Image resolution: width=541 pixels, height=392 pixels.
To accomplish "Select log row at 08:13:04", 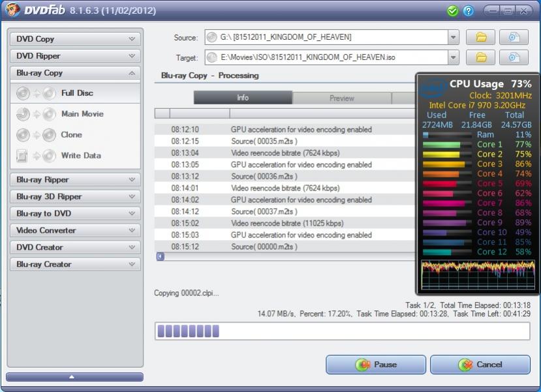I will coord(285,153).
